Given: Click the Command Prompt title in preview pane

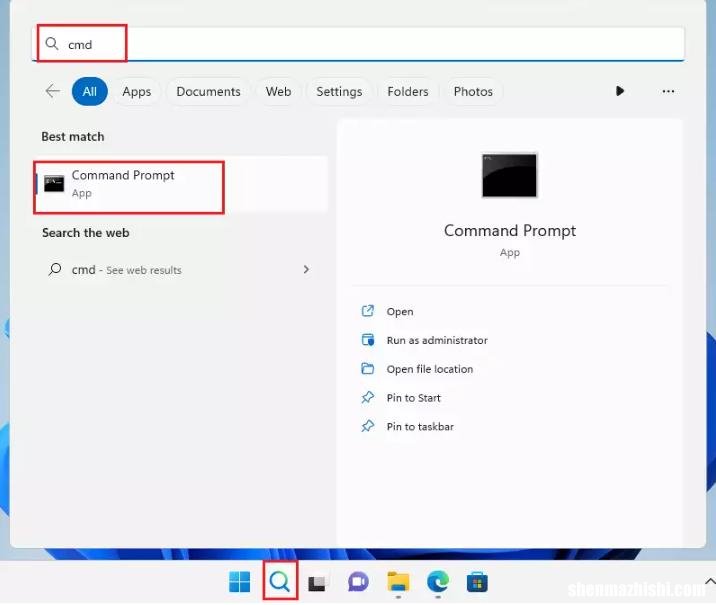Looking at the screenshot, I should (510, 231).
